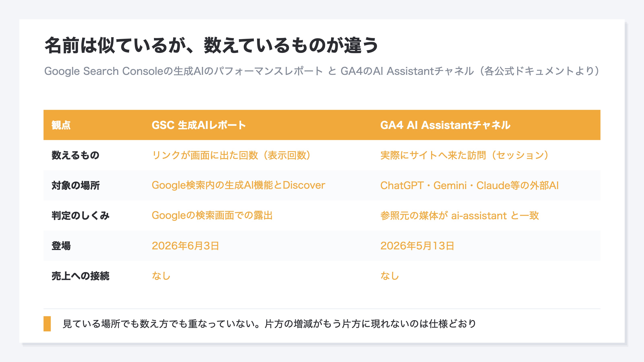644x362 pixels.
Task: Click なし in the GA4 column
Action: pos(390,276)
